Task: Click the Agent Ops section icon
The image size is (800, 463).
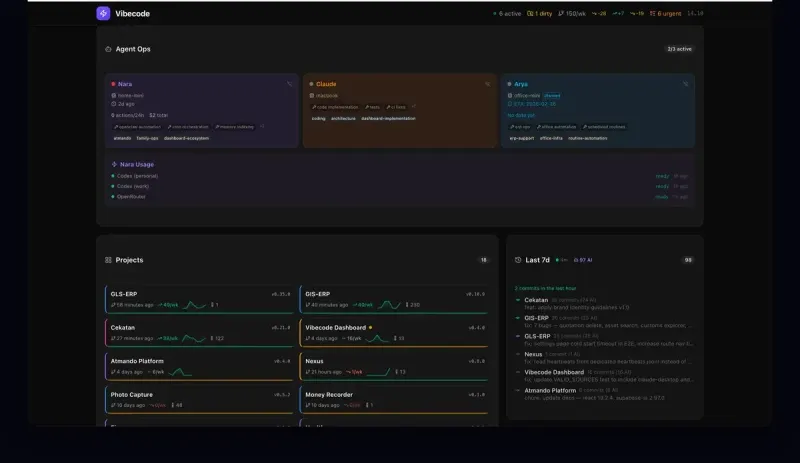Action: 108,49
